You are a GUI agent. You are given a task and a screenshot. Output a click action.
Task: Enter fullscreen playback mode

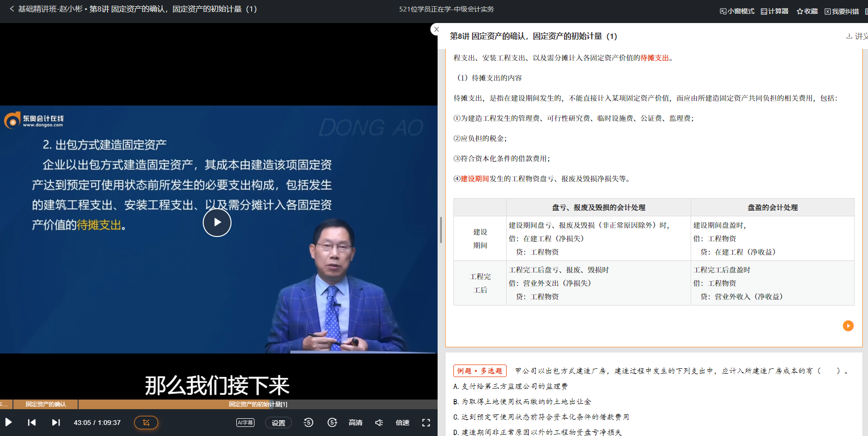(426, 423)
